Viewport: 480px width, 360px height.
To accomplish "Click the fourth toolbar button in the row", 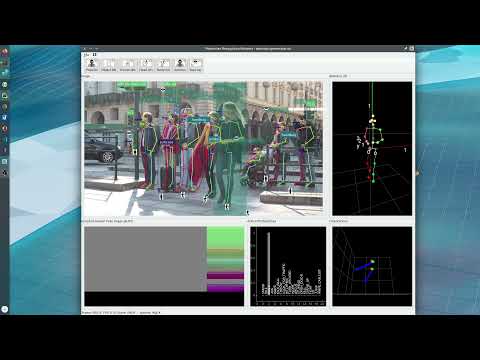I will coord(146,65).
